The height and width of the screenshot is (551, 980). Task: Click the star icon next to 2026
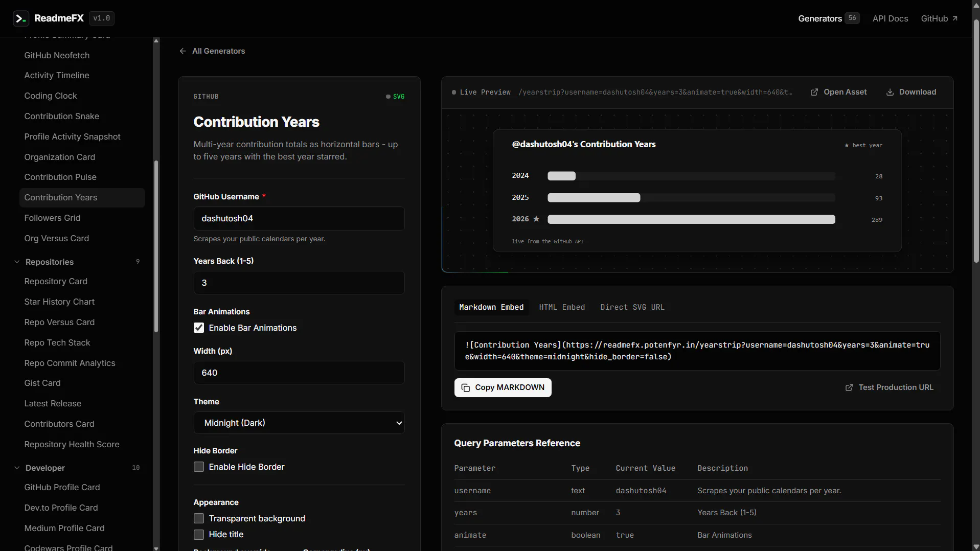coord(536,219)
